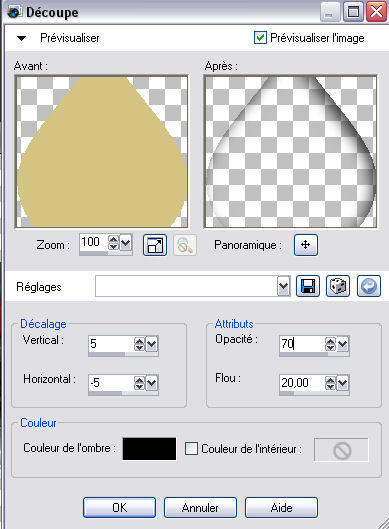Click the reset to default arrow icon
Screen dimensions: 389x529
pos(369,286)
